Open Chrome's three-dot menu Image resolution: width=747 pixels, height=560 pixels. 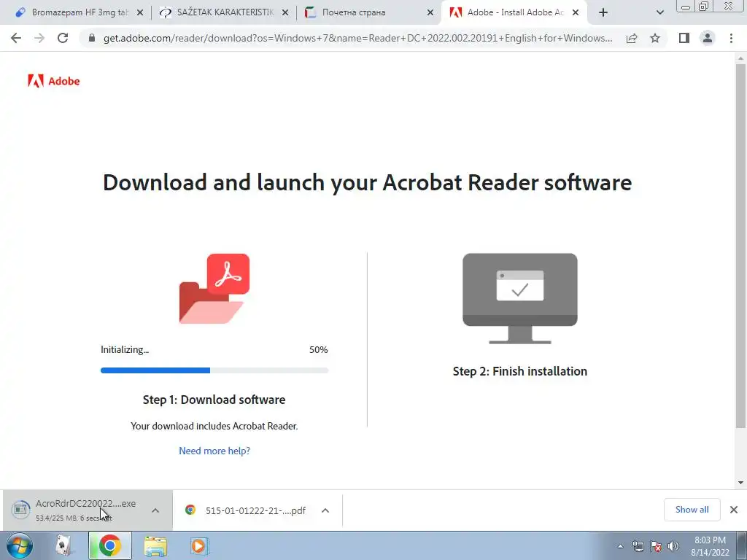(731, 38)
